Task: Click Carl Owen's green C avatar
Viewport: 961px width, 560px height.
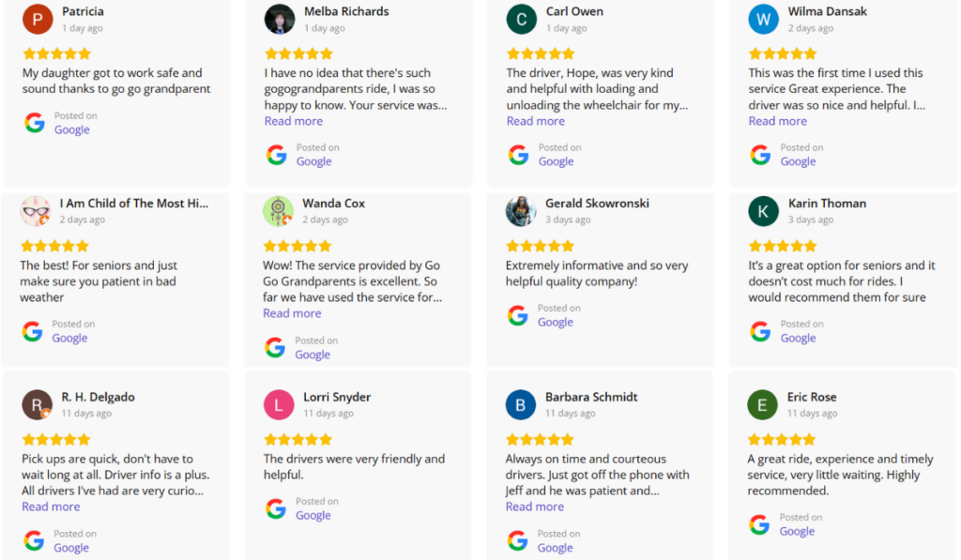Action: (x=522, y=19)
